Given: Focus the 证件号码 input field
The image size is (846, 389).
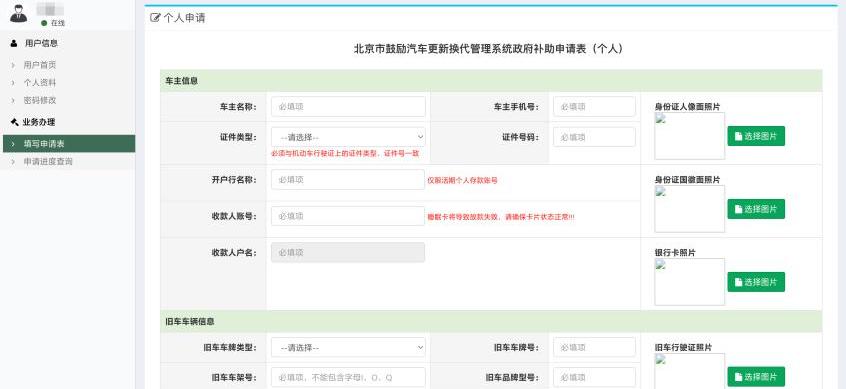Looking at the screenshot, I should coord(594,137).
